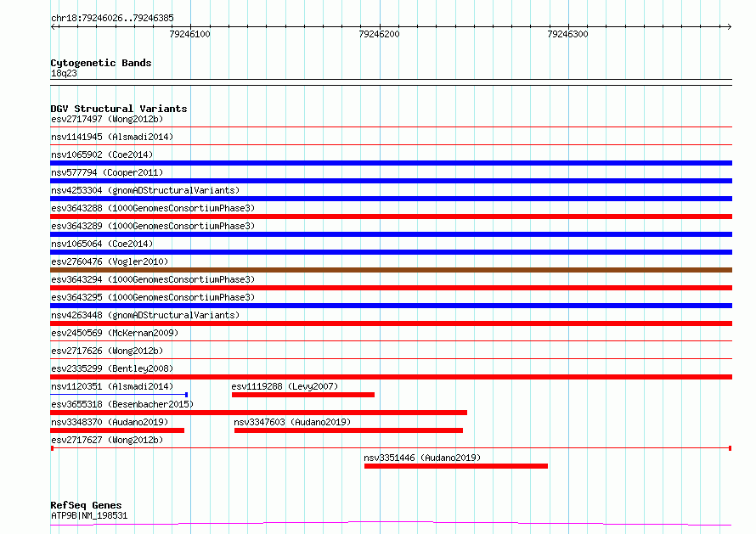This screenshot has width=756, height=534.
Task: Select variant esv2717497 (Wong2012b) label
Action: point(107,119)
